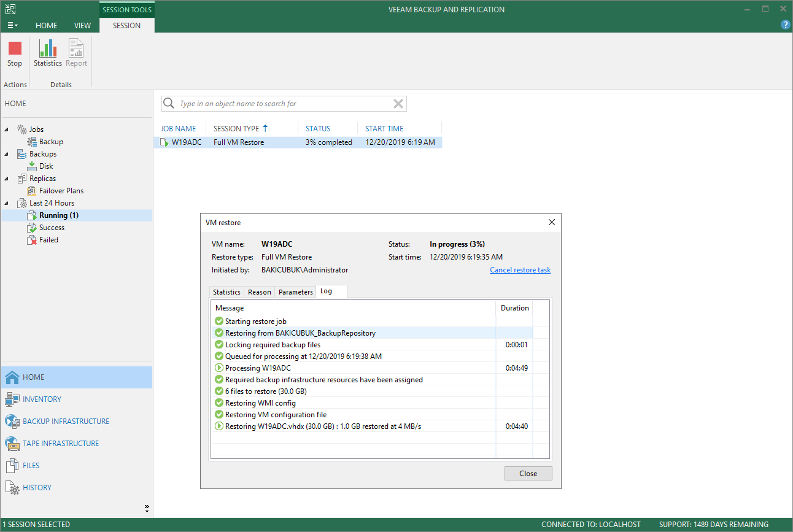Select the 'Restoring W19ADC.vhdx' log entry
This screenshot has height=532, width=793.
click(x=372, y=426)
